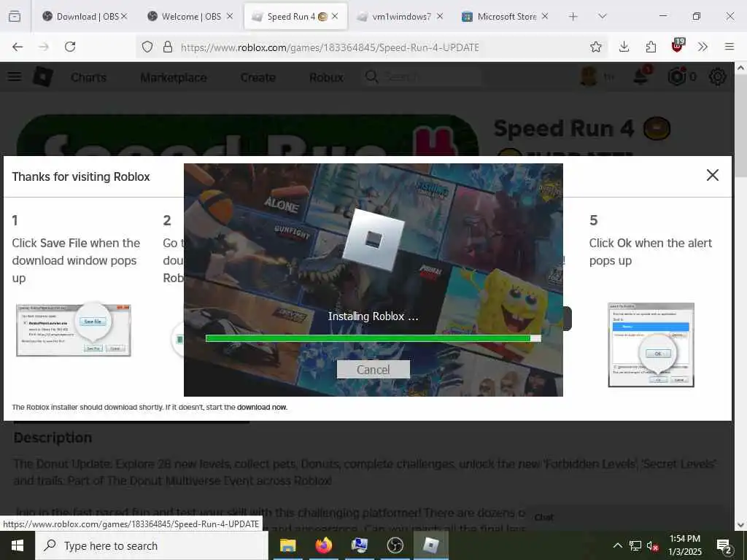Click the Installing Roblox progress bar
Screen dimensions: 747x560
373,338
